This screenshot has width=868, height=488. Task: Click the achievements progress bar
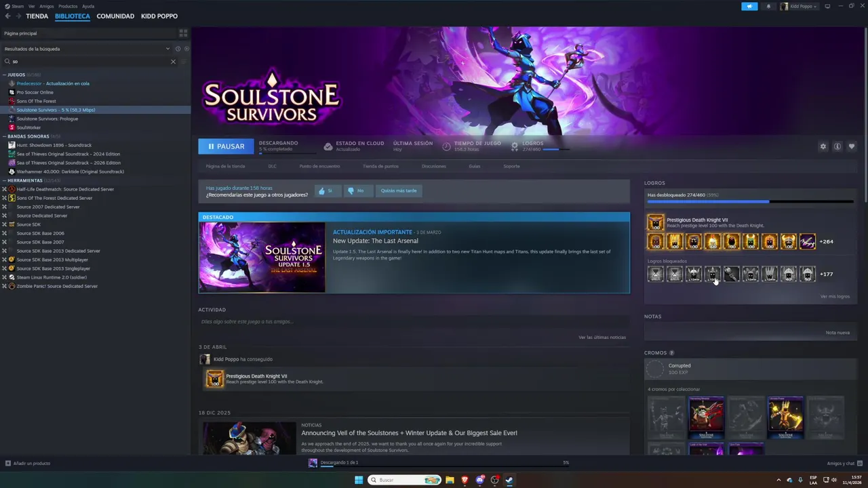[750, 201]
